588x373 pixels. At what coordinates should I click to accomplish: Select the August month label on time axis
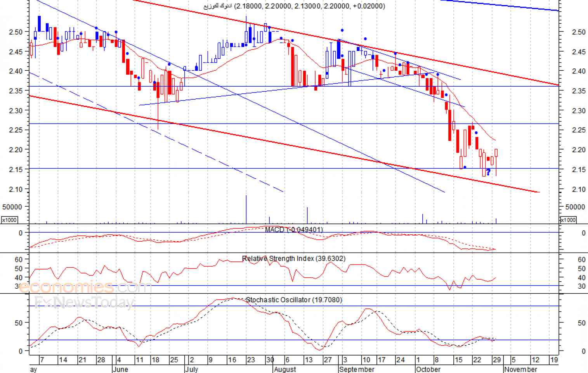pyautogui.click(x=285, y=369)
